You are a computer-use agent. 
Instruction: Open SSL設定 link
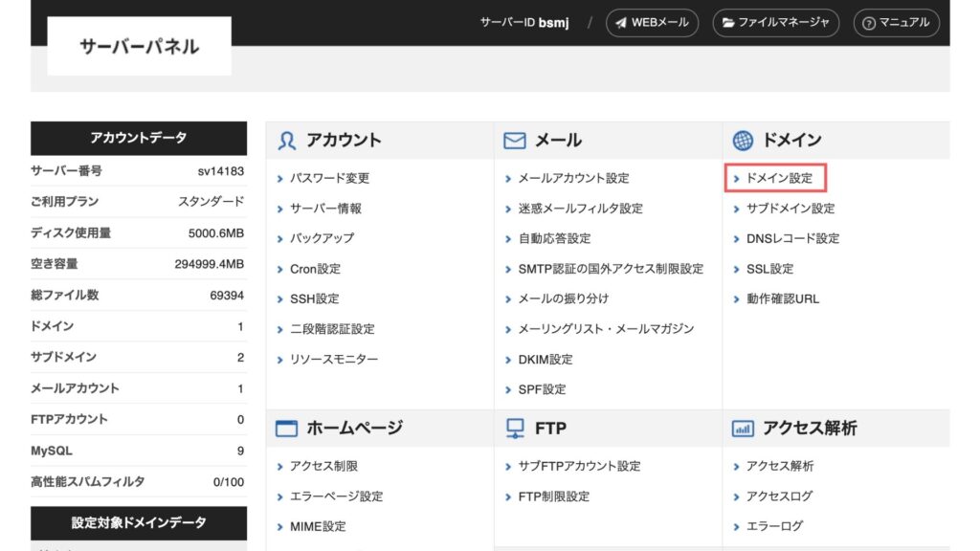(770, 269)
